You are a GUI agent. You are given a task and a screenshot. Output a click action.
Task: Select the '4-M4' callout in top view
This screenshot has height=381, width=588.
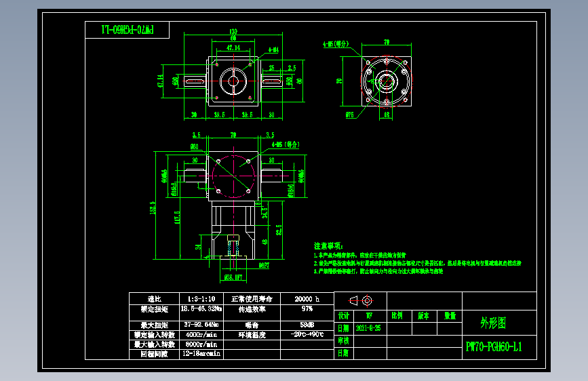[273, 50]
